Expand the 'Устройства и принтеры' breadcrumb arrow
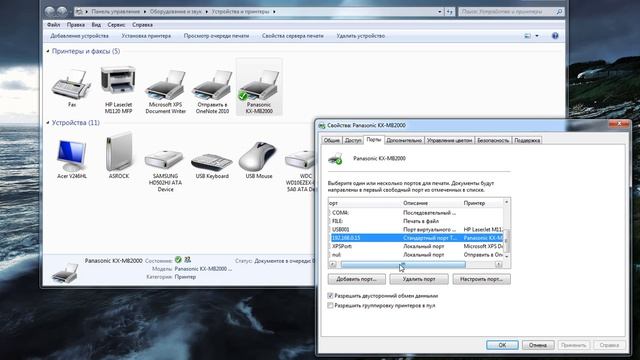This screenshot has height=360, width=640. pos(274,11)
